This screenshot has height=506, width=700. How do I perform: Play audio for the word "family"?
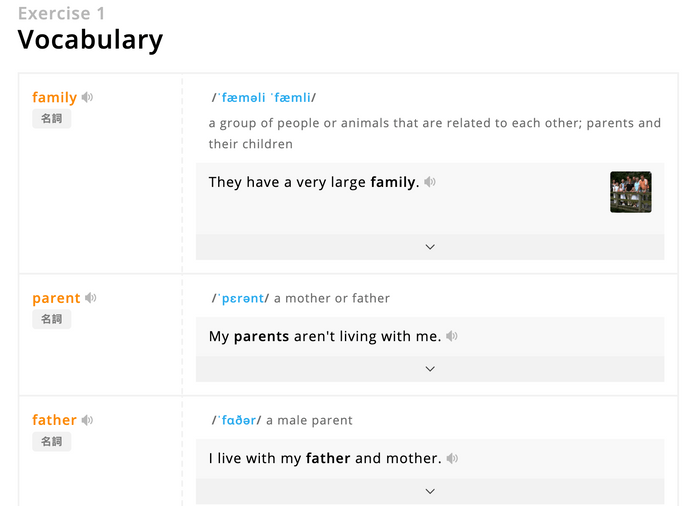coord(88,97)
